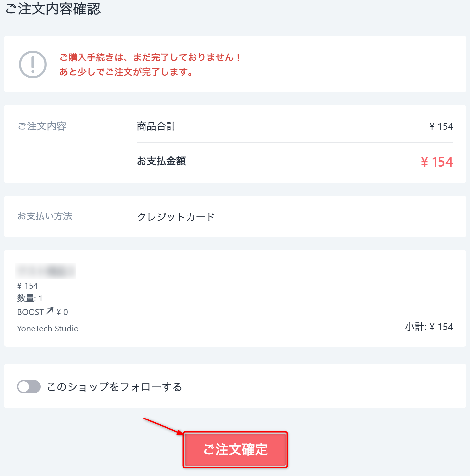Click the blurred product name
Viewport: 470px width, 476px height.
click(x=46, y=271)
